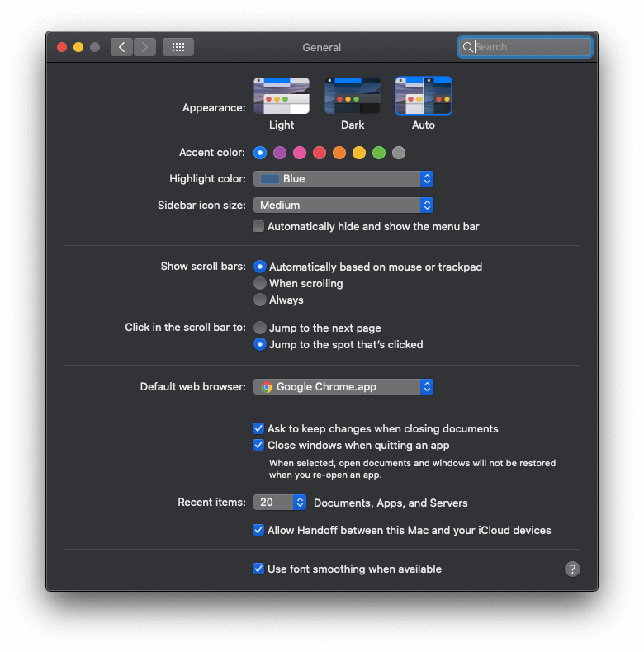
Task: Click the Google Chrome logo in browser dropdown
Action: 267,387
